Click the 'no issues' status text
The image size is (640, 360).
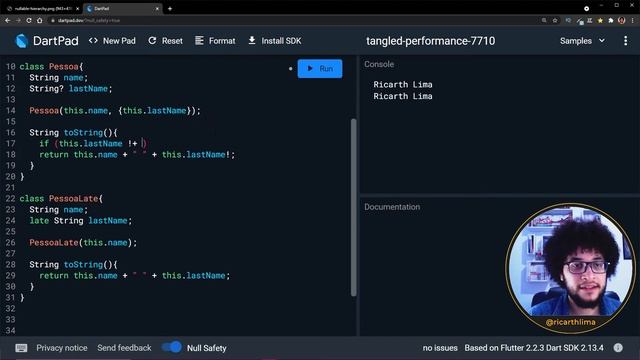(440, 348)
